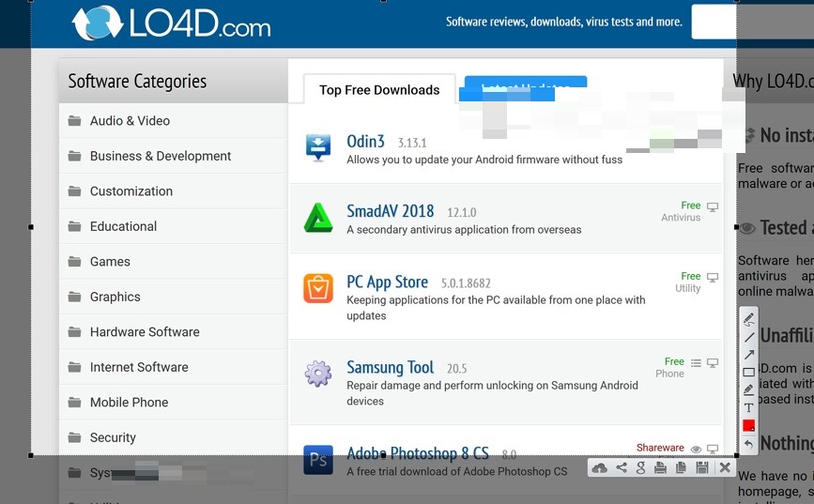Select the marker highlighter tool

(x=748, y=389)
